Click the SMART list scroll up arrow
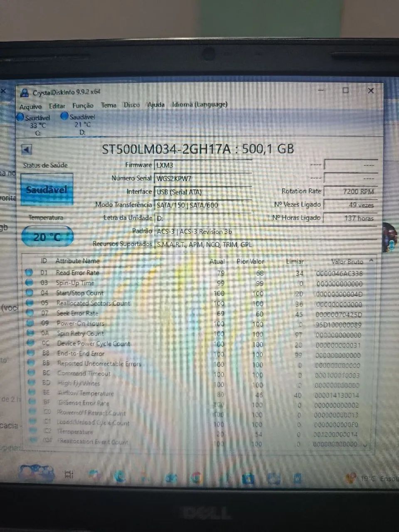This screenshot has width=399, height=532. (371, 261)
